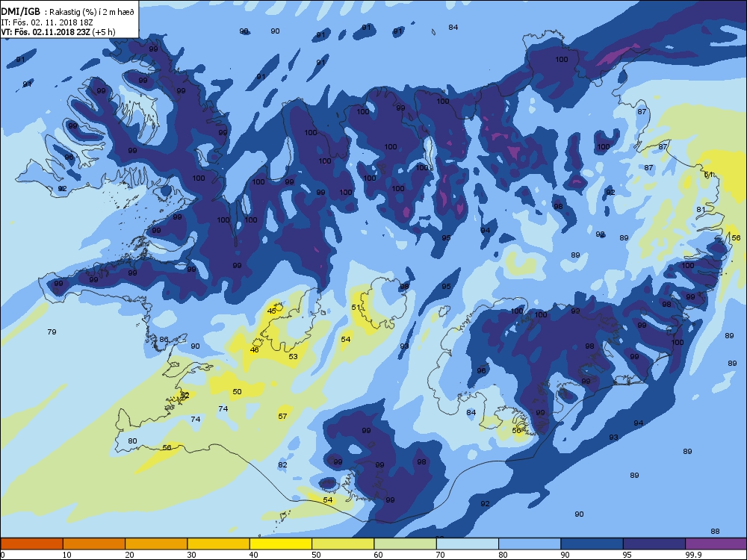Click the 80–90 medium blue legend swatch

530,544
